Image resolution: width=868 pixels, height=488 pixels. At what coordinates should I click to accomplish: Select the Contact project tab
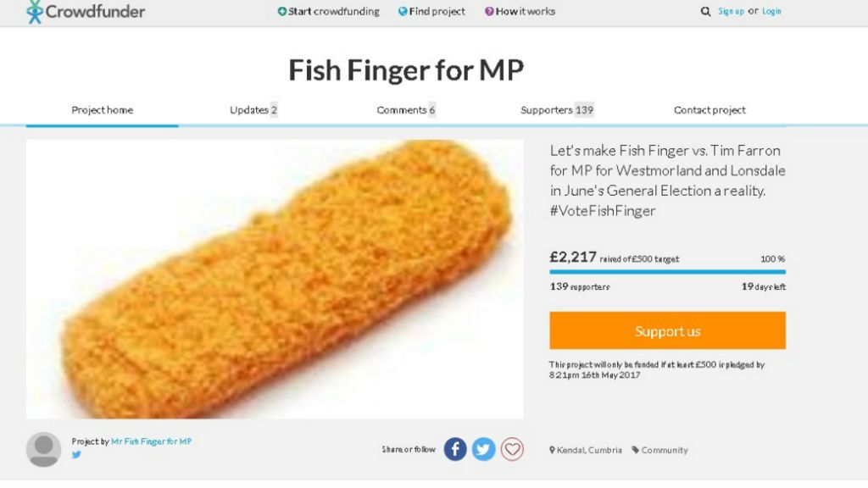(709, 110)
